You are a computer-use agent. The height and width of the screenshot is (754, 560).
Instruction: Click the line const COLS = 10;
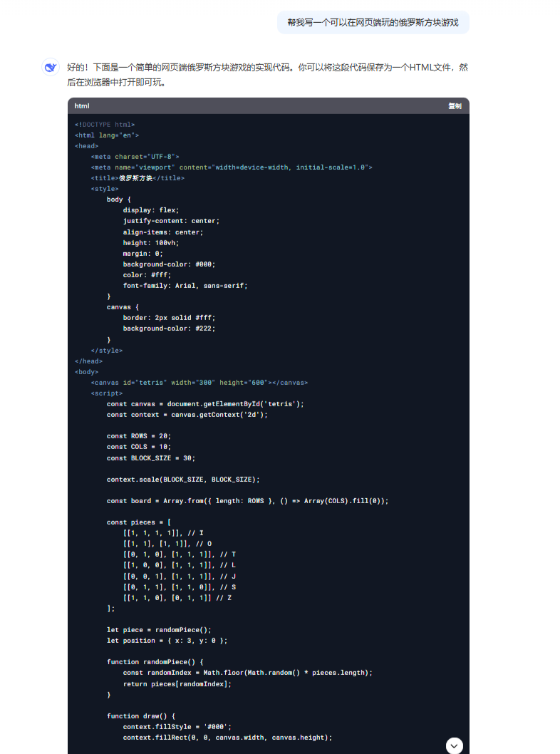[139, 447]
